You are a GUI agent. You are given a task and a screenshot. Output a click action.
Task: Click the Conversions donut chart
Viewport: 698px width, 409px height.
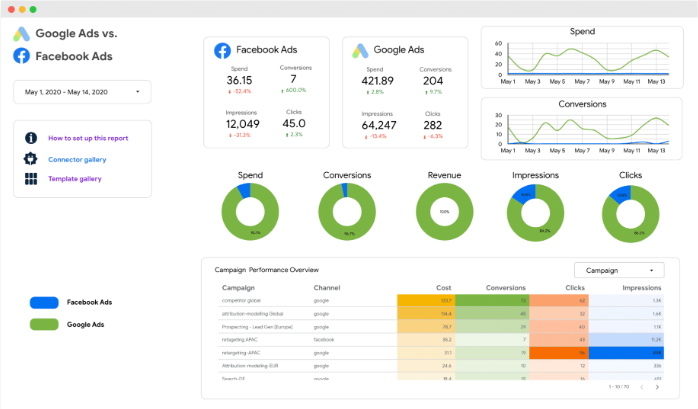click(x=347, y=212)
